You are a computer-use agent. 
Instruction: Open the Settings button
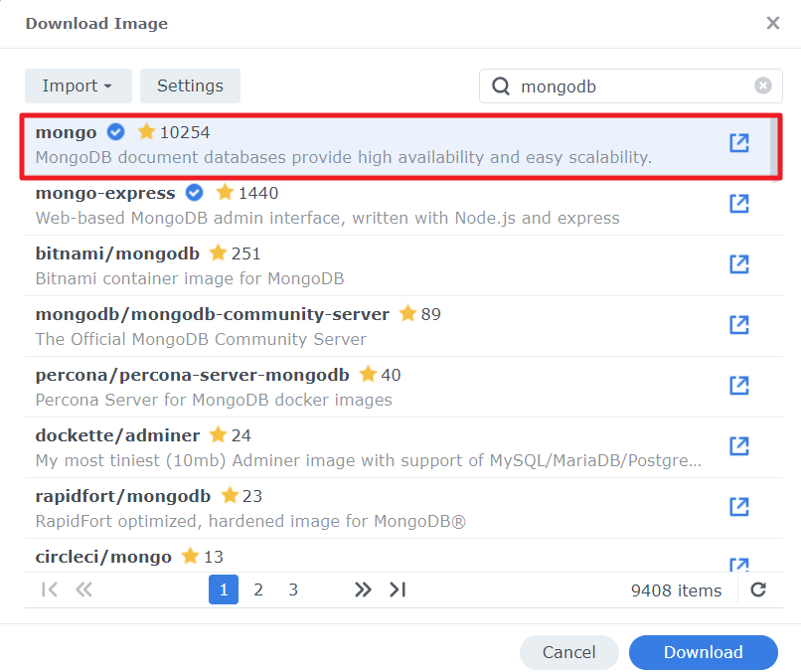point(190,85)
